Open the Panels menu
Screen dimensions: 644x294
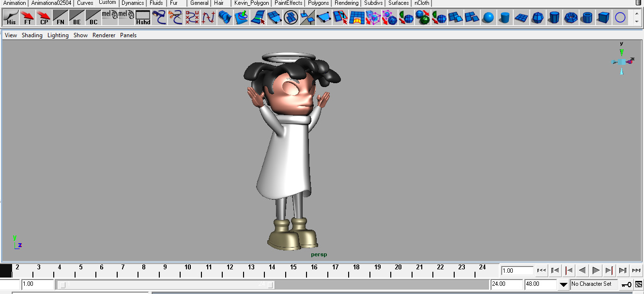point(128,35)
